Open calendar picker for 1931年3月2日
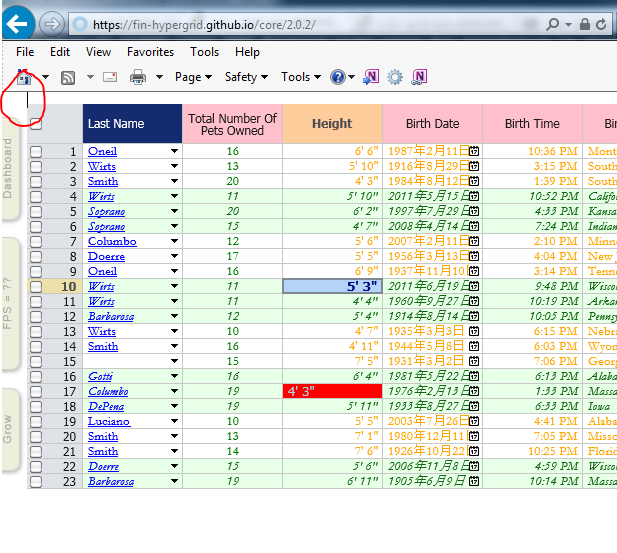617x553 pixels. click(x=474, y=361)
